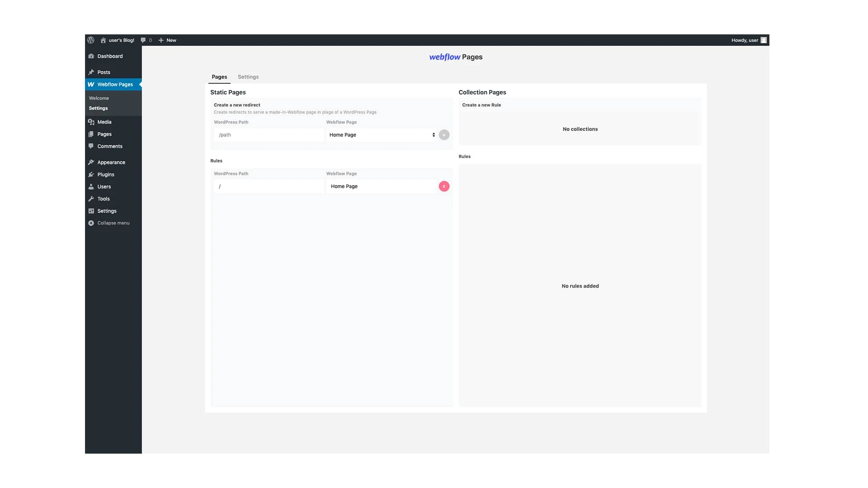Open the Tools menu
The height and width of the screenshot is (488, 868).
[x=113, y=199]
